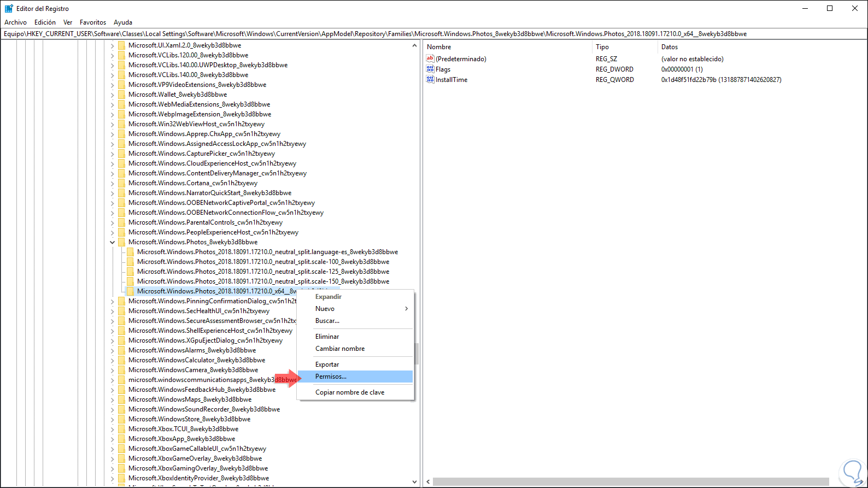Click the REG_DWORD type of Flags

(614, 69)
